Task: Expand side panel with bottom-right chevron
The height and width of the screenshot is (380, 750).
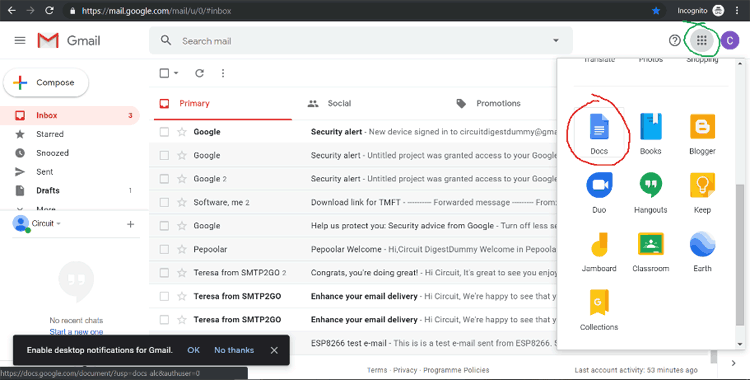Action: [x=733, y=363]
